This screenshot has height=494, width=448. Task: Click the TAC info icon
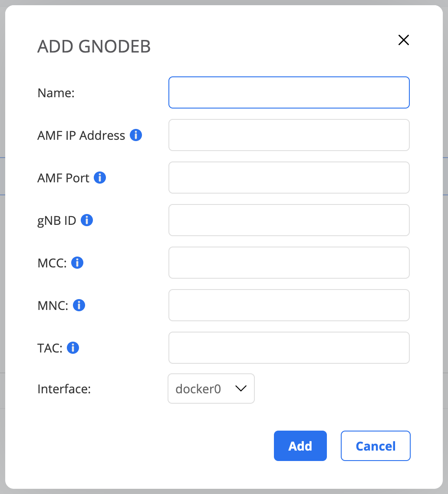[73, 348]
